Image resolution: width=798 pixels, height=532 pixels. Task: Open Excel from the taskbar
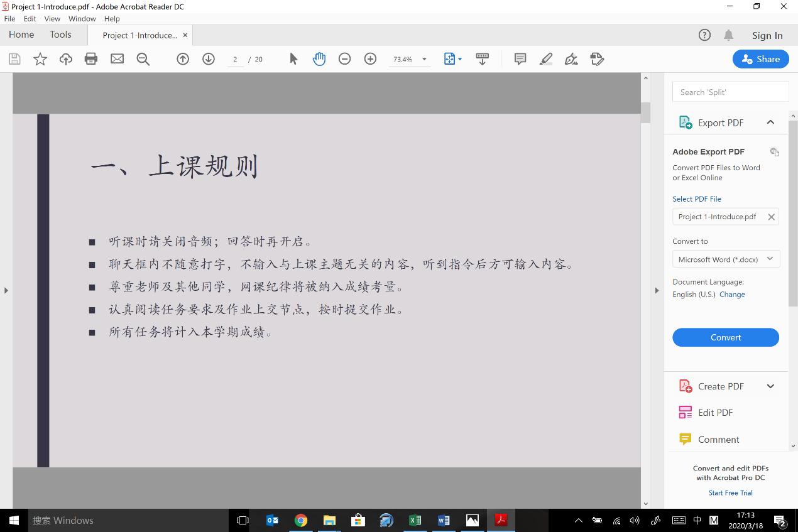[x=415, y=520]
